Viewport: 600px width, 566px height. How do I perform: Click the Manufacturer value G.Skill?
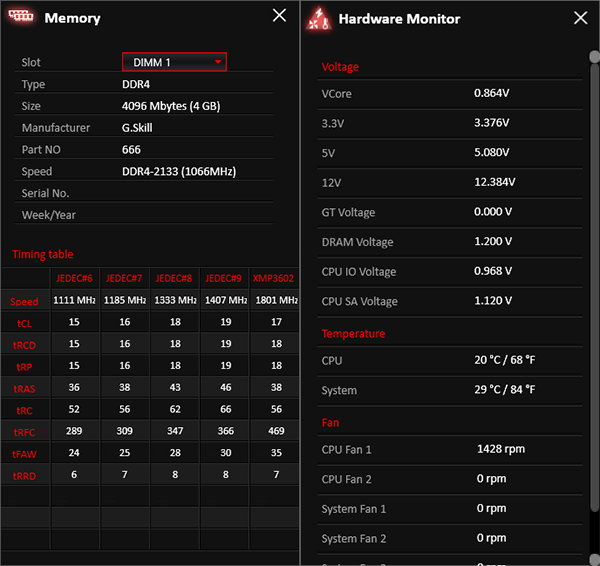pos(137,128)
